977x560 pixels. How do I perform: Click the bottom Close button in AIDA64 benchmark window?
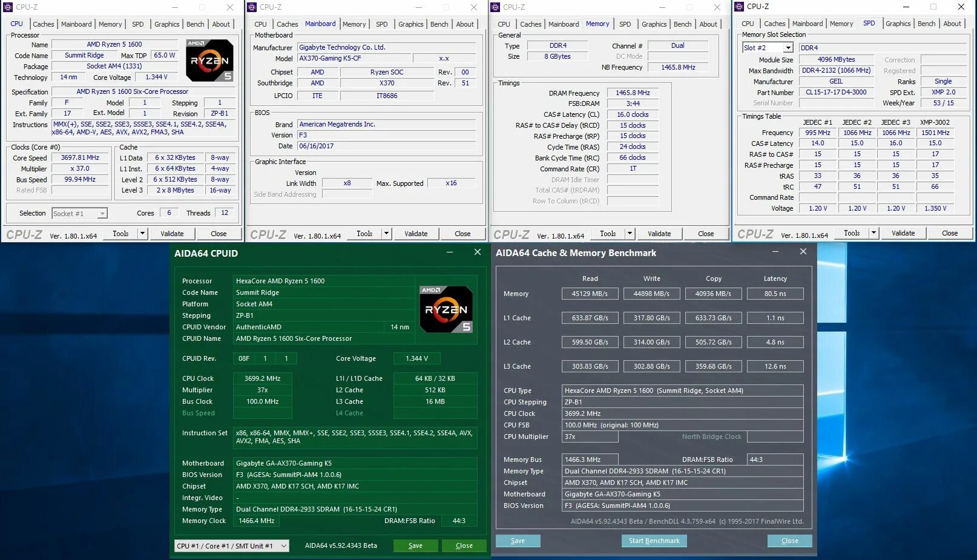pos(790,541)
